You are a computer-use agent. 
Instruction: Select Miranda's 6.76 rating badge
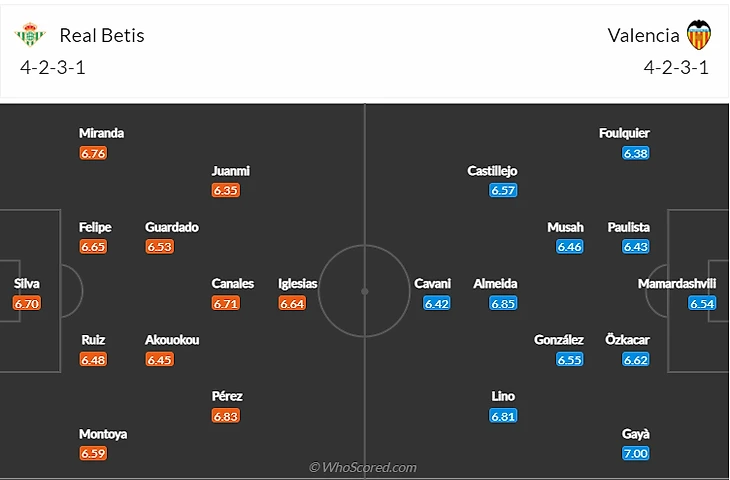tap(93, 153)
